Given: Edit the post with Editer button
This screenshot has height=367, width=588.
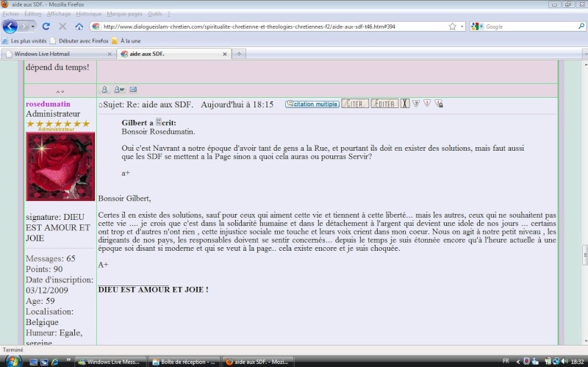Looking at the screenshot, I should (384, 104).
